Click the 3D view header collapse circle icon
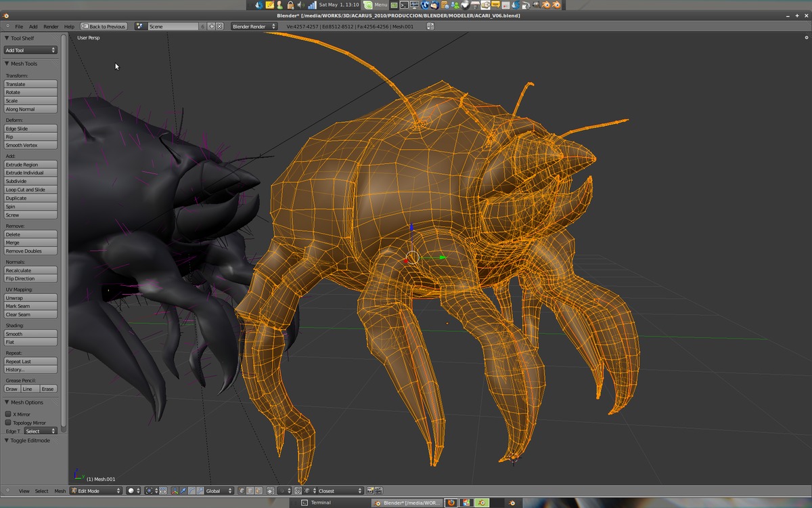 click(x=8, y=490)
